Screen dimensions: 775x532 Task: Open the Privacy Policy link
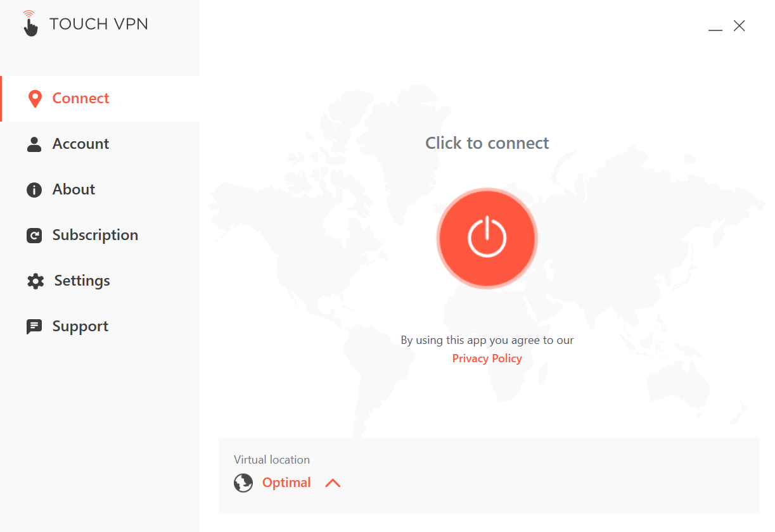[x=487, y=358]
